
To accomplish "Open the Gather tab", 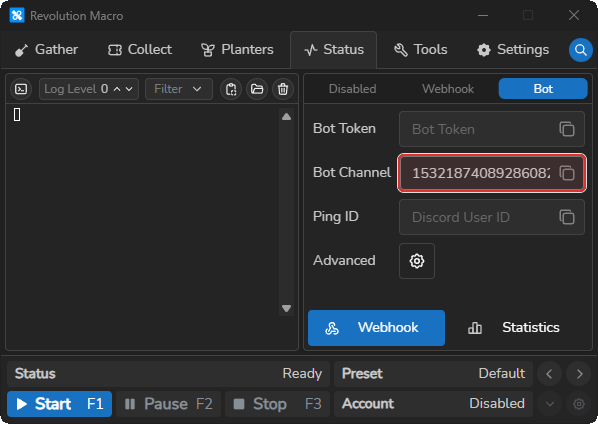I will point(46,50).
